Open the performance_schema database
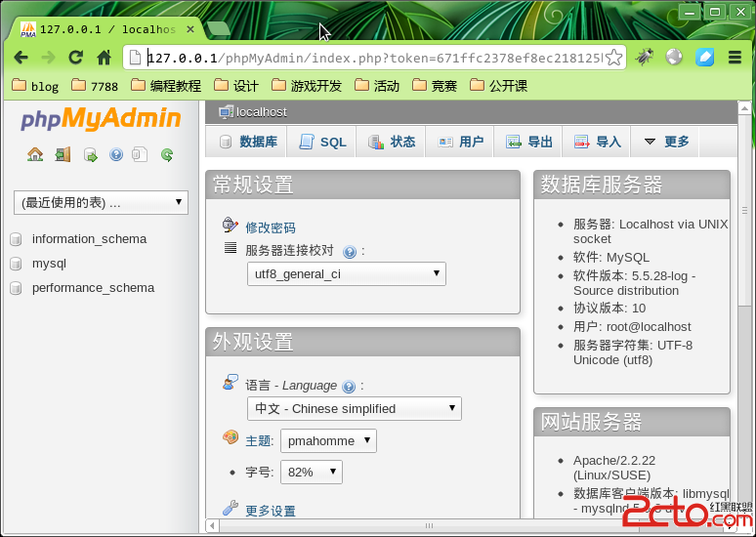The height and width of the screenshot is (537, 756). (93, 288)
